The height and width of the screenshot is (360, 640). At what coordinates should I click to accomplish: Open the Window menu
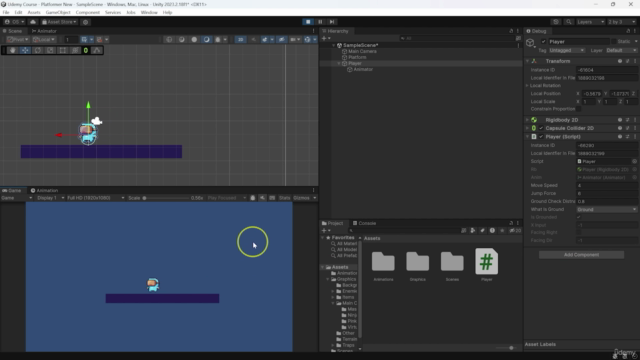point(149,13)
